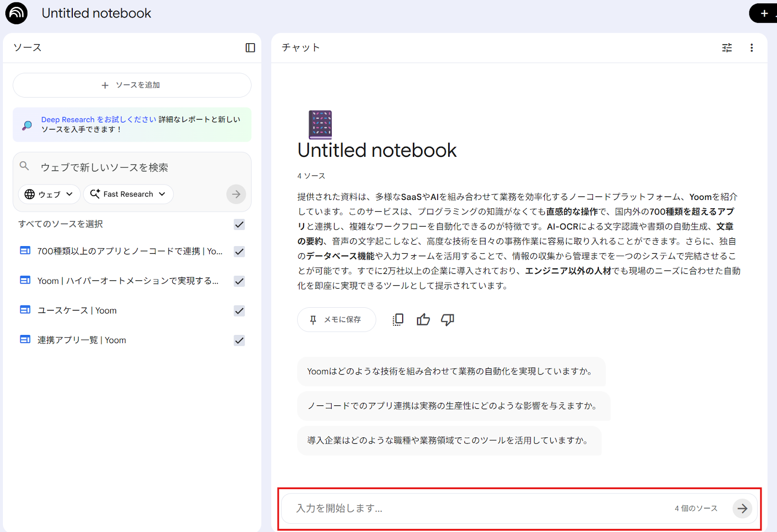Save summary with メモに保存 button

click(336, 319)
